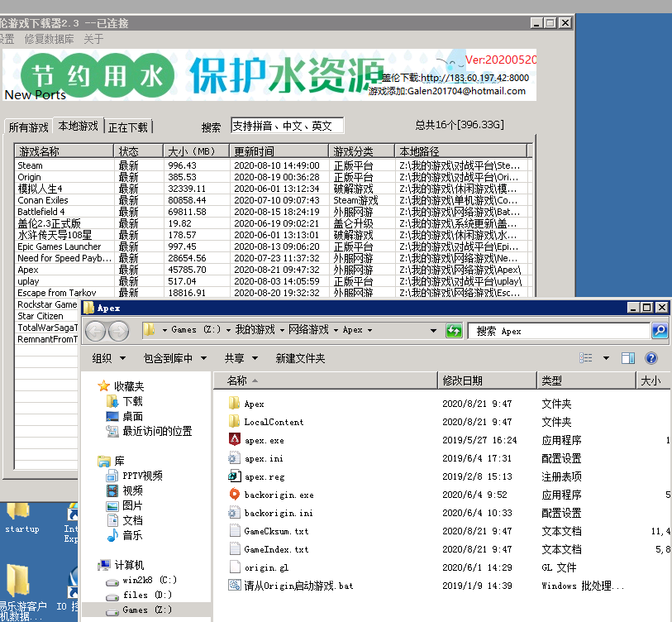Select the LocalContent folder
The height and width of the screenshot is (622, 672).
(266, 422)
